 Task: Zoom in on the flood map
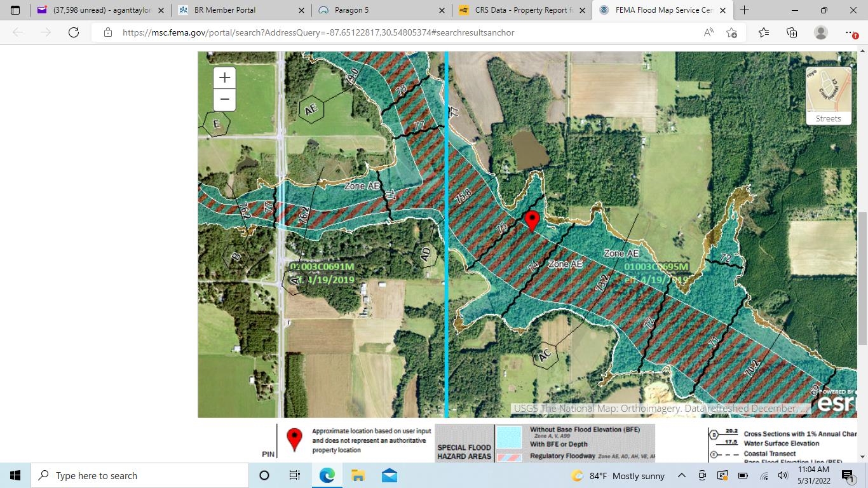(224, 78)
